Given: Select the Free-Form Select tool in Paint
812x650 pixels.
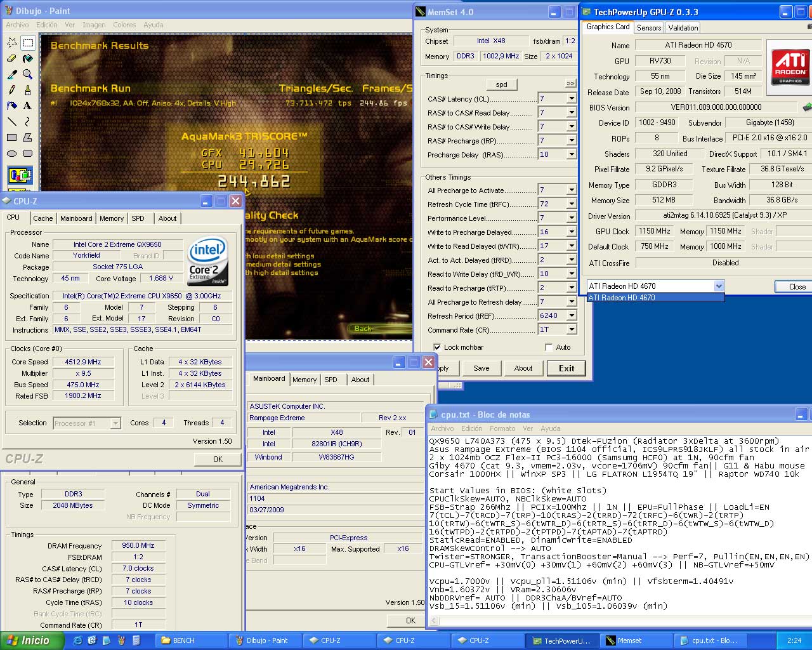Looking at the screenshot, I should click(11, 43).
